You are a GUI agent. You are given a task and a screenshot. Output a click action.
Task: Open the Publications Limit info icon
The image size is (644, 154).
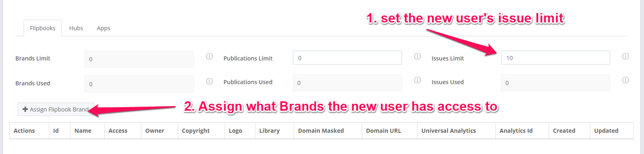[x=418, y=56]
